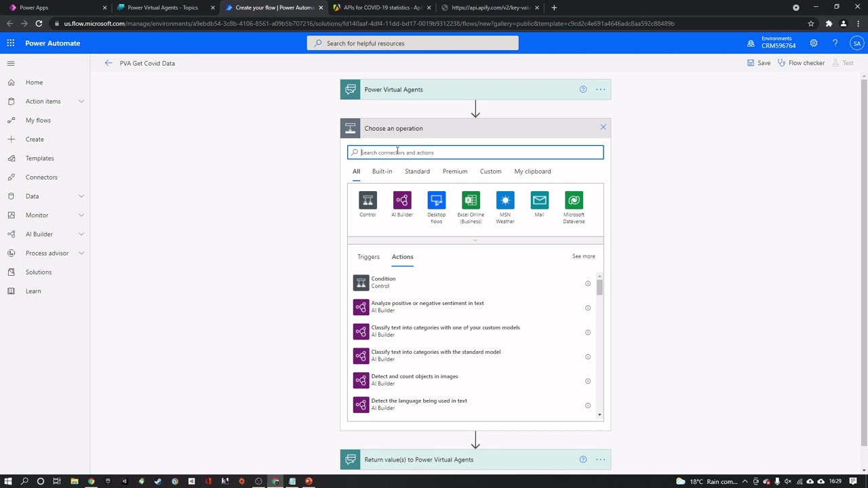Viewport: 868px width, 488px height.
Task: Select the Desktop flows connector
Action: pyautogui.click(x=436, y=201)
